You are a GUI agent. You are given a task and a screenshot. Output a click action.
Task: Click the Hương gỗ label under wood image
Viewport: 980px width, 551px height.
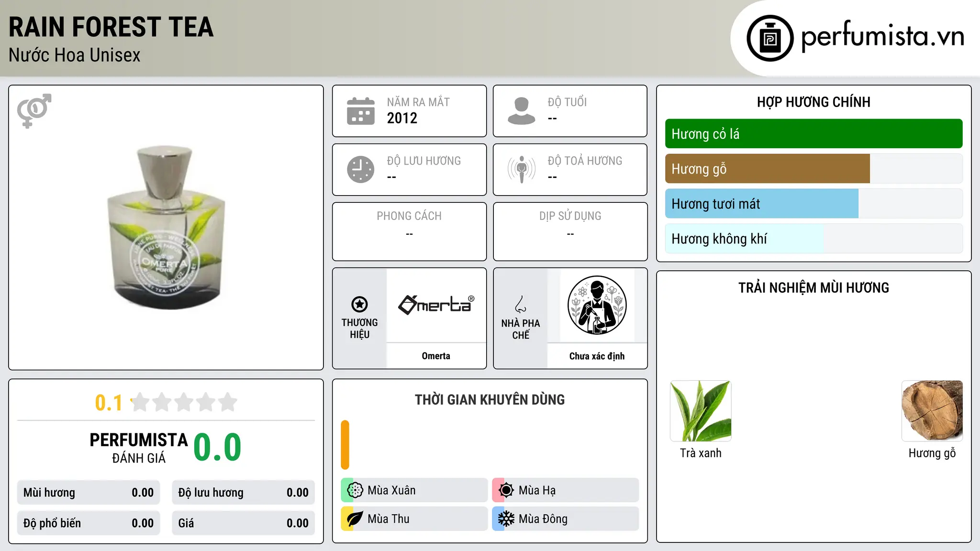(932, 453)
